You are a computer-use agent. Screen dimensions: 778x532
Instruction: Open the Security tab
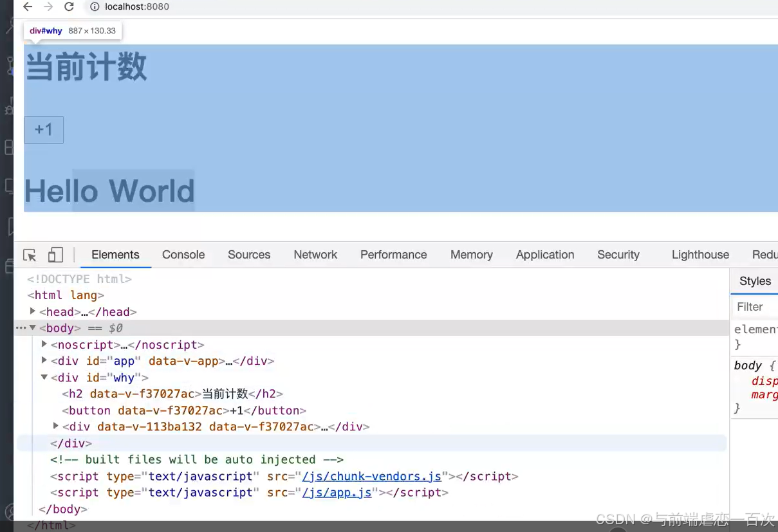coord(618,255)
